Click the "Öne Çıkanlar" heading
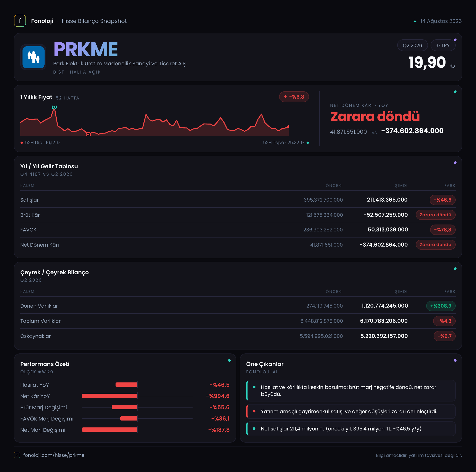The image size is (476, 472). (x=265, y=364)
